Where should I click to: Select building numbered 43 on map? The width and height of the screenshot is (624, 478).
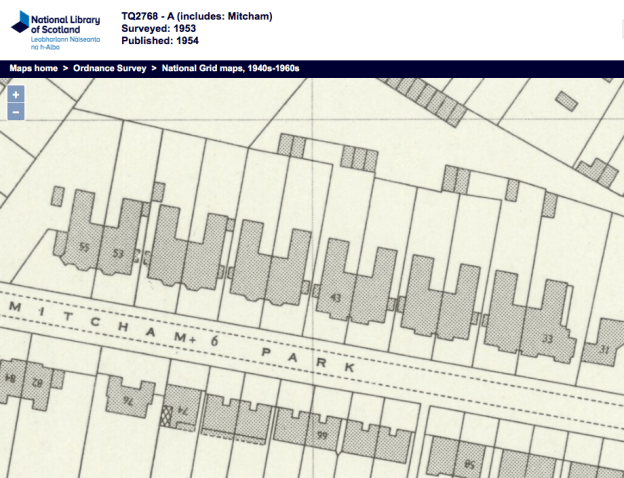336,297
